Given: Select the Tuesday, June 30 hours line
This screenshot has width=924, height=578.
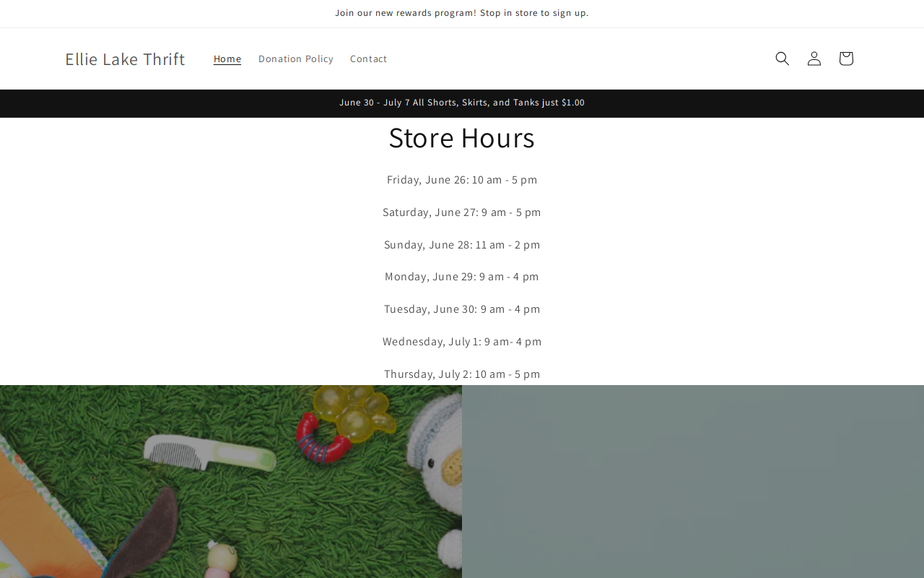Looking at the screenshot, I should [x=462, y=309].
